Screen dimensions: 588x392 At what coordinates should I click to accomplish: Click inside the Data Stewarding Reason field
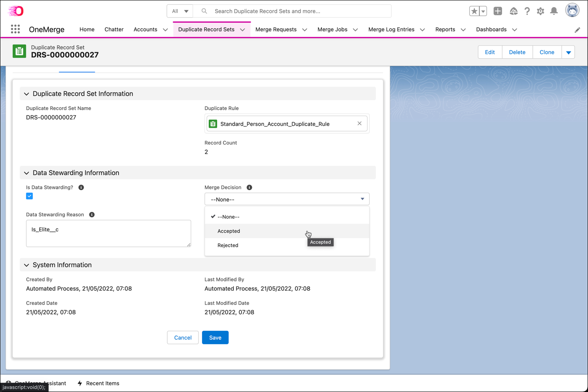108,233
